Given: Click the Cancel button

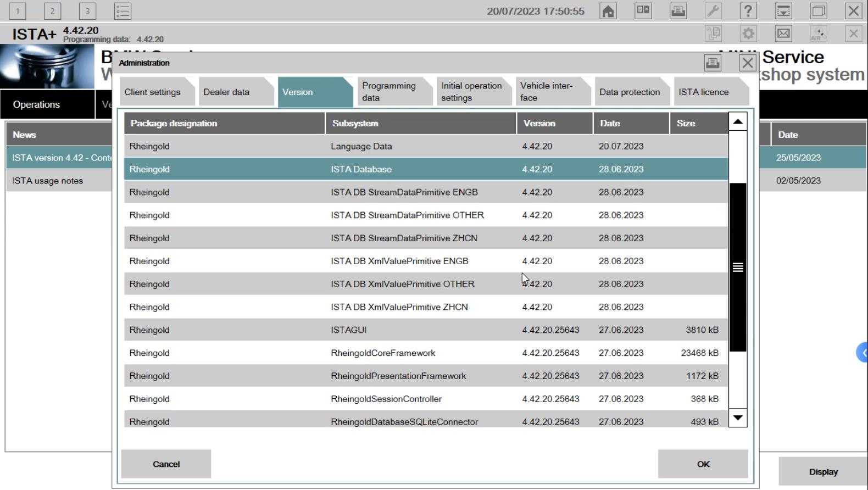Looking at the screenshot, I should [x=166, y=464].
